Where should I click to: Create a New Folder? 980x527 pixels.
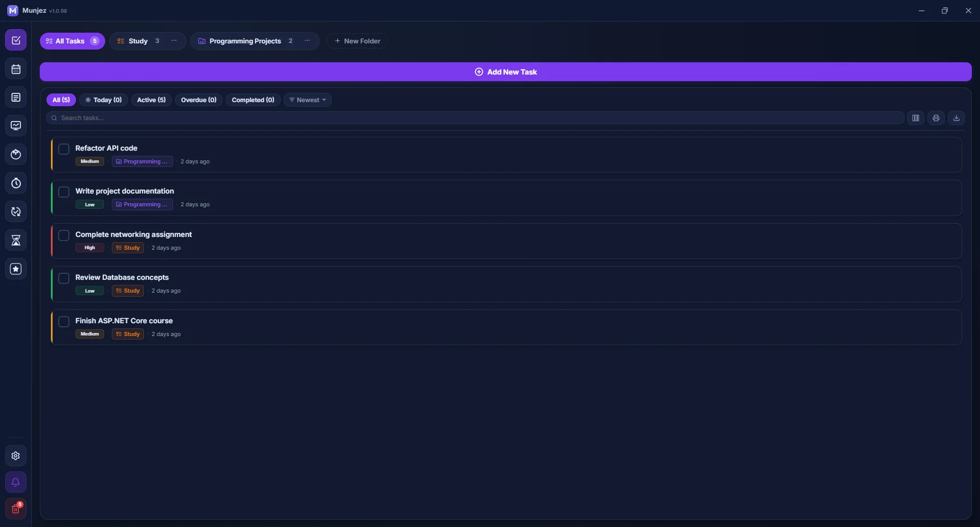tap(357, 41)
